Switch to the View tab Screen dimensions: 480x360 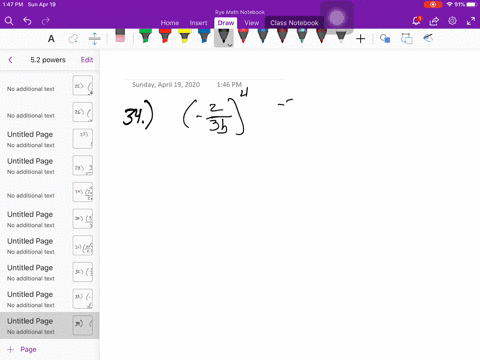pos(251,23)
